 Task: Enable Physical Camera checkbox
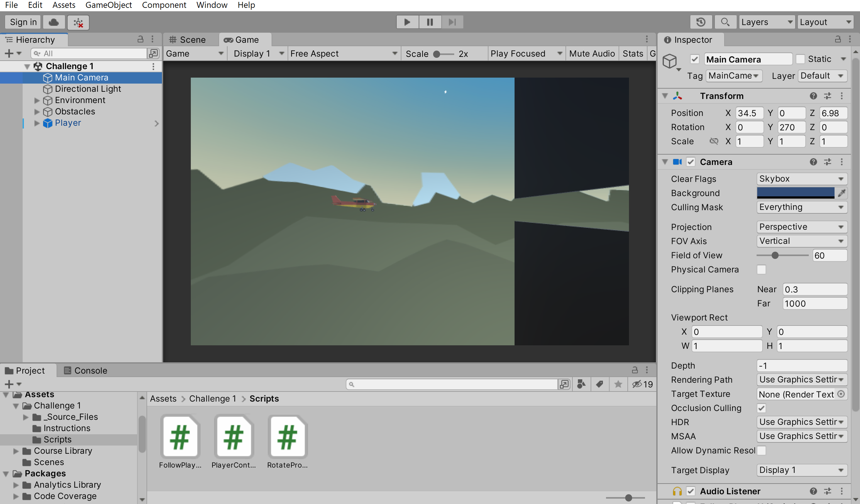coord(761,270)
